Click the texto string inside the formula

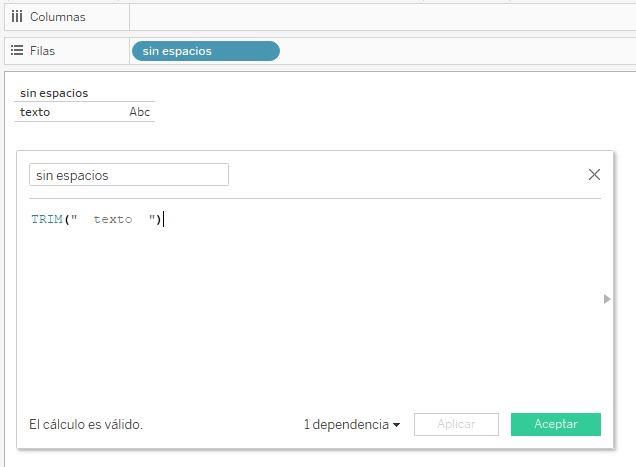(113, 219)
